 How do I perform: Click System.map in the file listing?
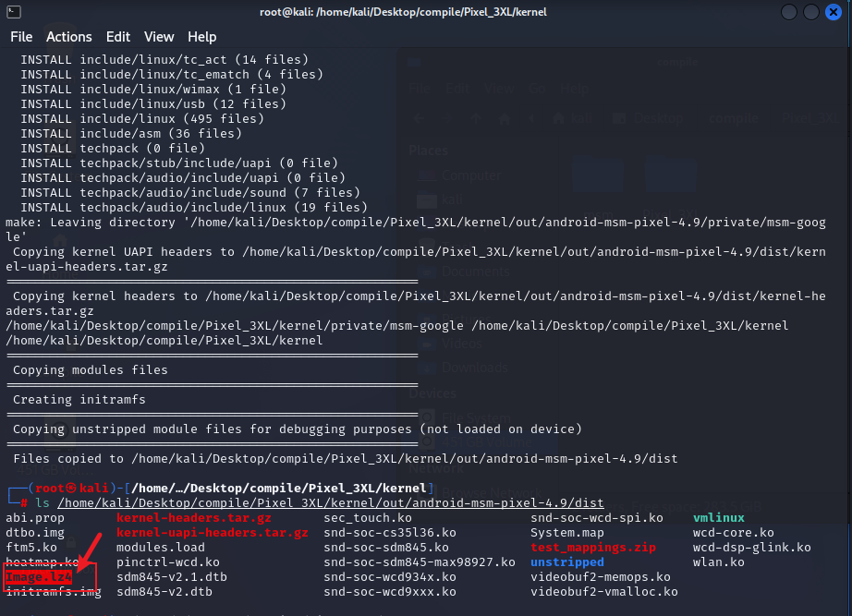point(567,533)
